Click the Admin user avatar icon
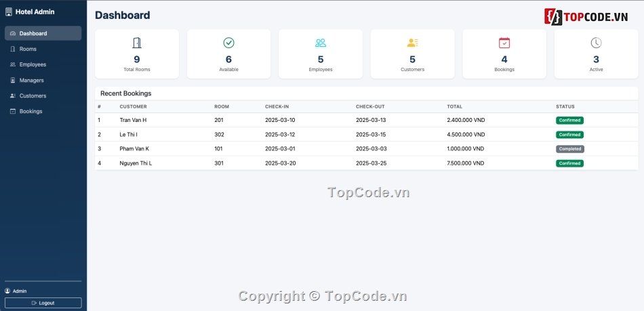The width and height of the screenshot is (644, 311). coord(7,291)
